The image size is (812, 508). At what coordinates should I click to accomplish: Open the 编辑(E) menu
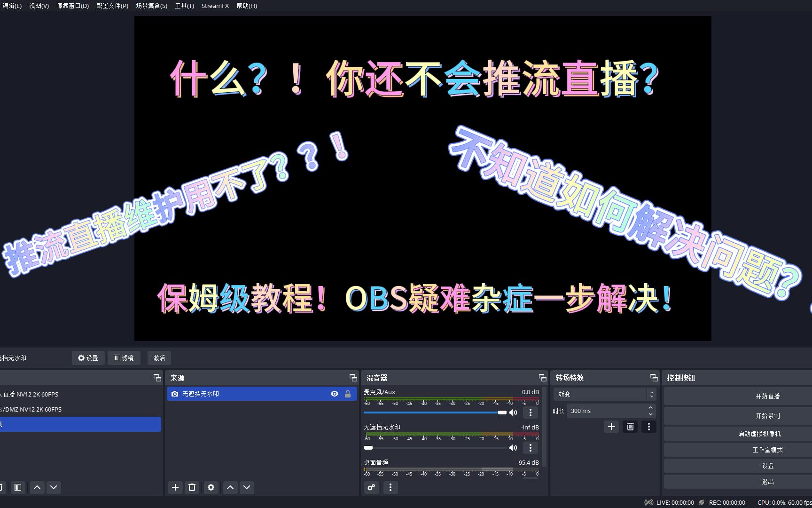pyautogui.click(x=12, y=6)
